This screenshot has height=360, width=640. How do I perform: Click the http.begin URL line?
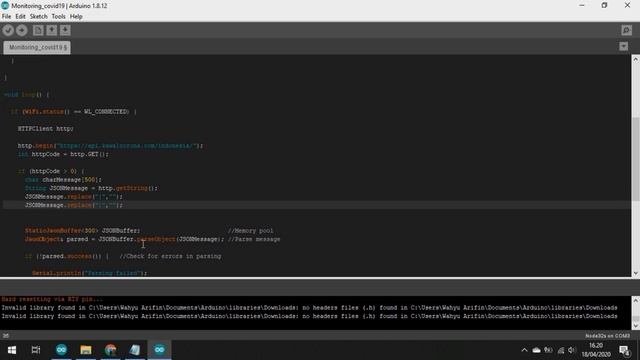click(110, 146)
